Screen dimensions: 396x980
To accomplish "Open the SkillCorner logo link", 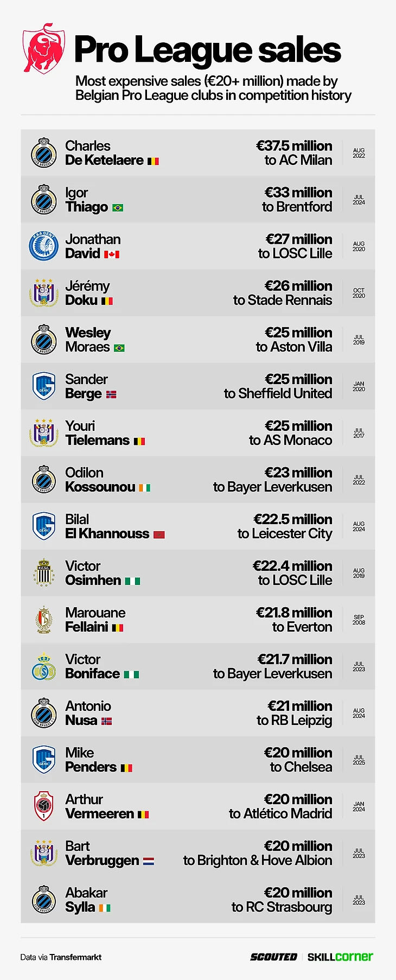I will coord(340,957).
